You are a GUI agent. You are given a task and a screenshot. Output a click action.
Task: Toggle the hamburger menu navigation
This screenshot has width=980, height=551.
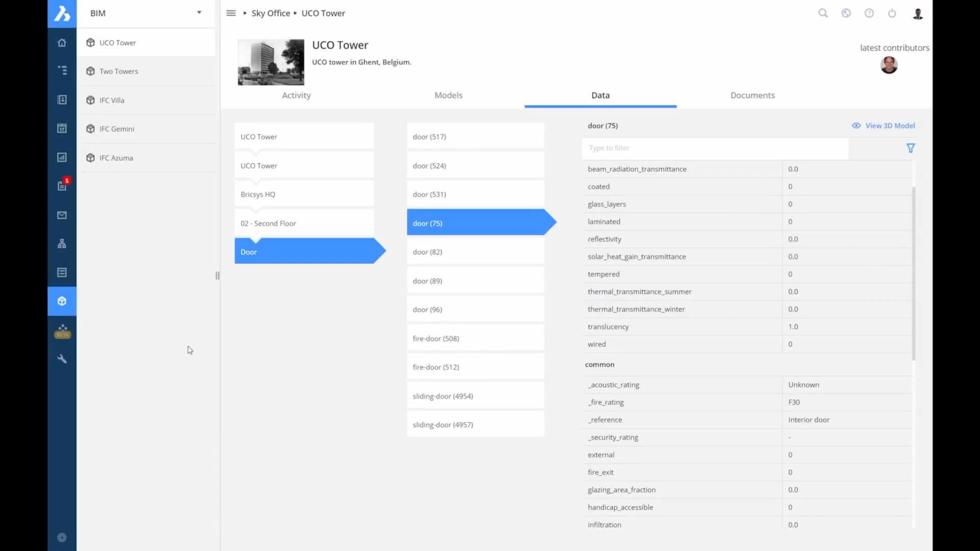coord(231,13)
